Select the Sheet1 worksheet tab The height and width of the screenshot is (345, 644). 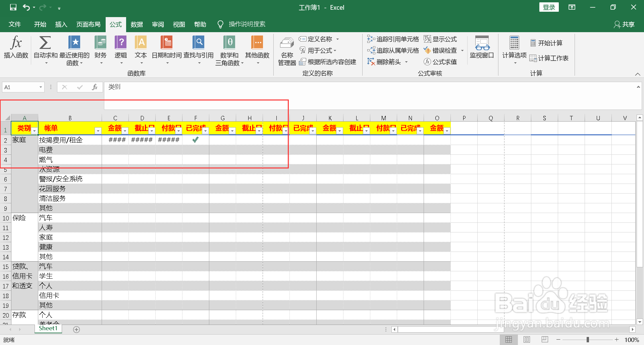48,329
